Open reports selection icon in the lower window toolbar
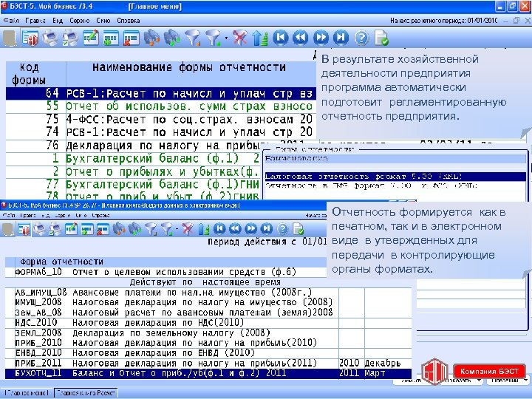Screen dimensions: 532x399 pos(24,229)
